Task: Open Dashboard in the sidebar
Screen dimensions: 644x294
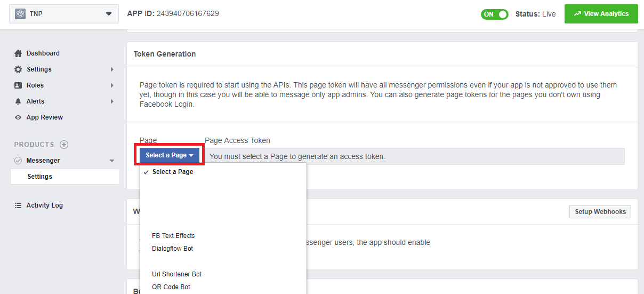Action: coord(43,53)
